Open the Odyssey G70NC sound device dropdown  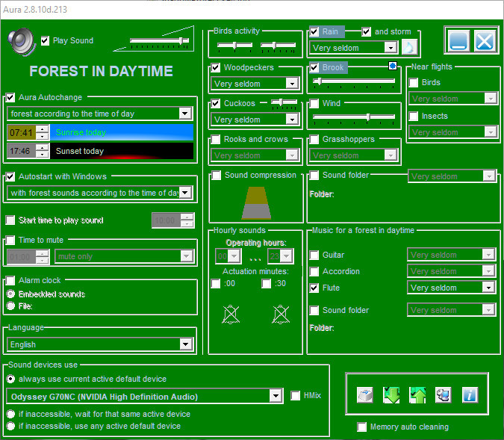(276, 396)
